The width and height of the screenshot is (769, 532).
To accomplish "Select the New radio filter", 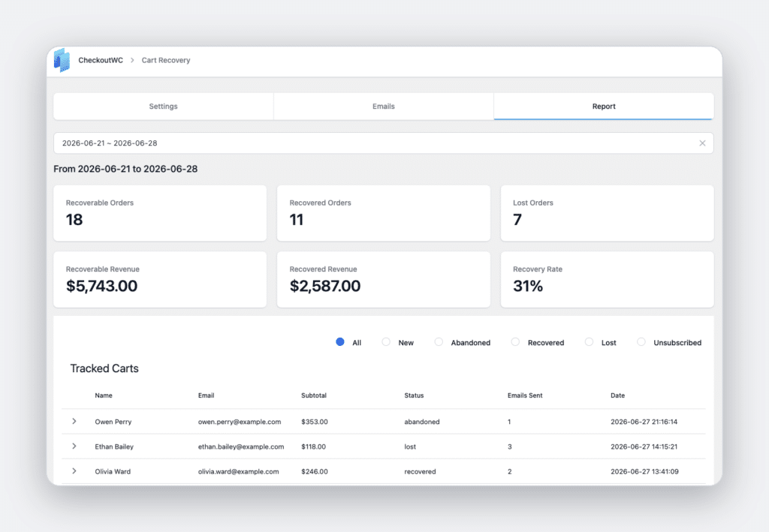I will [x=386, y=342].
